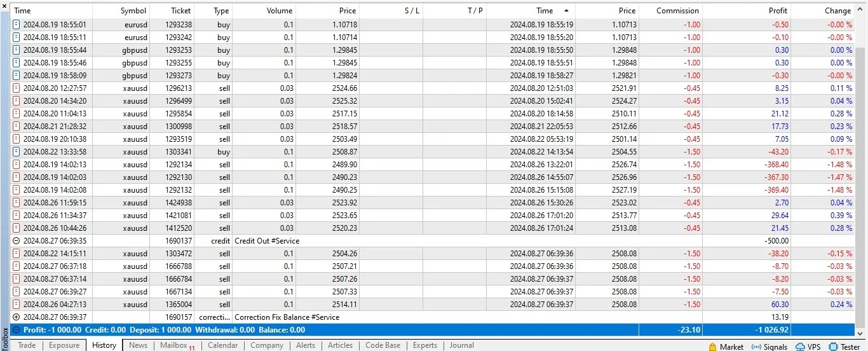Select the row with ticket 1292134
The height and width of the screenshot is (351, 868).
pyautogui.click(x=433, y=164)
